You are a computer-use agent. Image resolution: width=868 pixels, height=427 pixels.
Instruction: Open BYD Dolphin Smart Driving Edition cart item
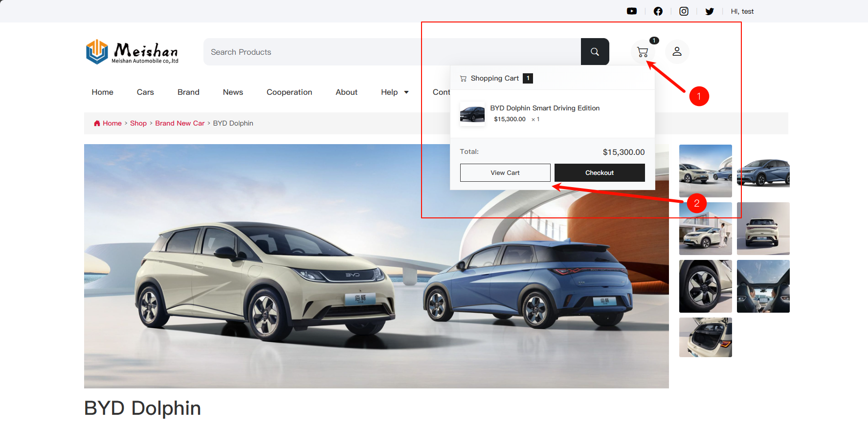[545, 108]
